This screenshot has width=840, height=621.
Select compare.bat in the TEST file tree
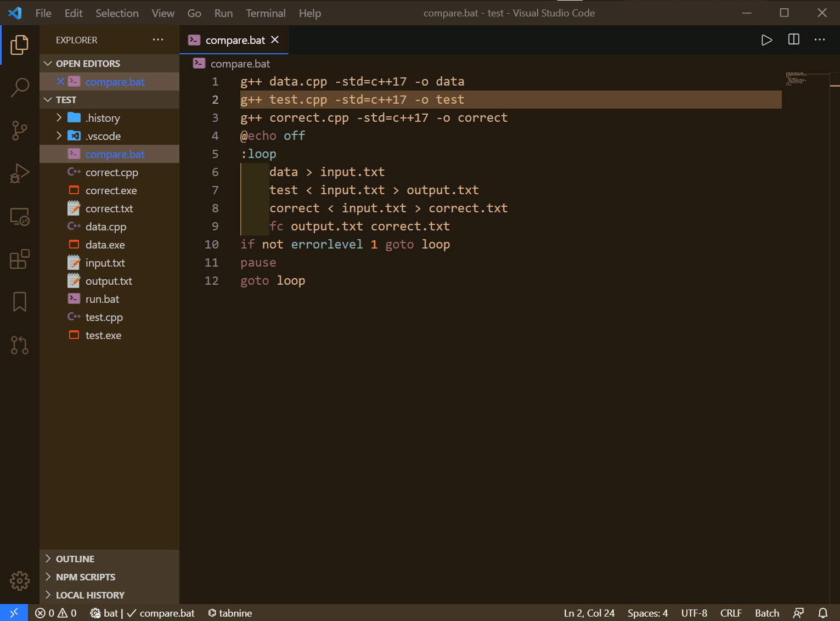(x=109, y=154)
